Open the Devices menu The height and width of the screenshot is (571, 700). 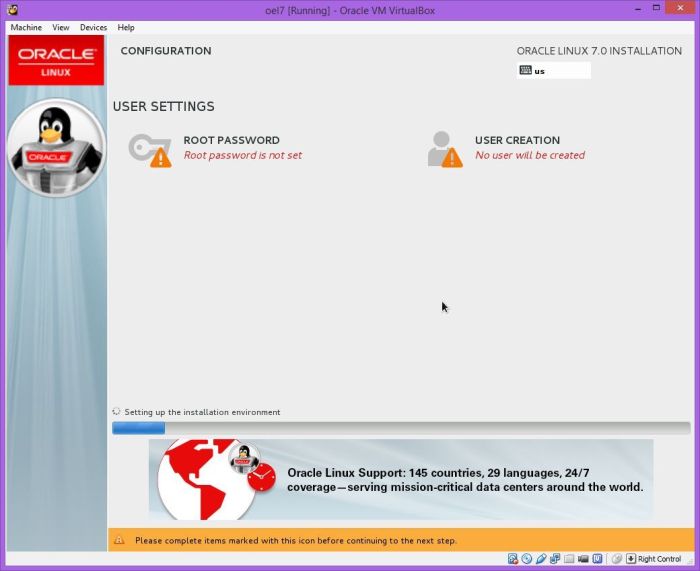[x=93, y=27]
